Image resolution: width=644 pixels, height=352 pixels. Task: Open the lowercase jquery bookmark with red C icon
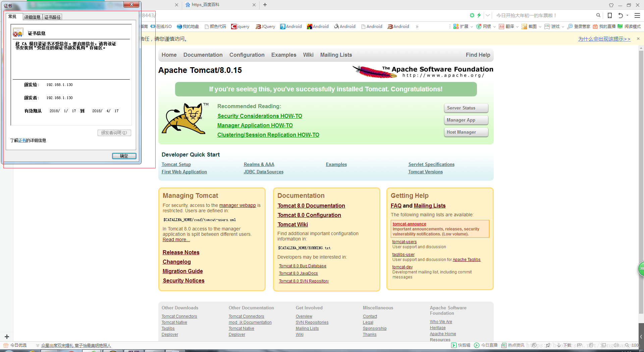coord(240,27)
